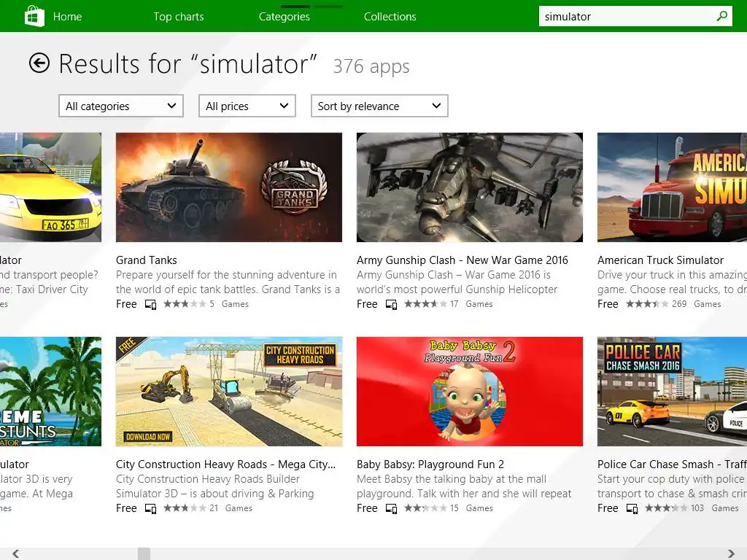This screenshot has width=747, height=560.
Task: Click the left scroll arrow at bottom
Action: (x=16, y=553)
